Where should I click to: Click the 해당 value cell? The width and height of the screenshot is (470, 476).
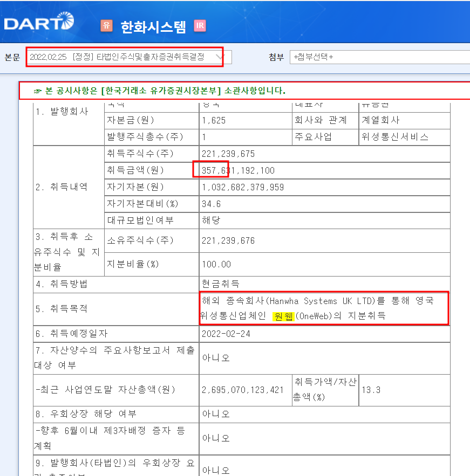point(324,220)
